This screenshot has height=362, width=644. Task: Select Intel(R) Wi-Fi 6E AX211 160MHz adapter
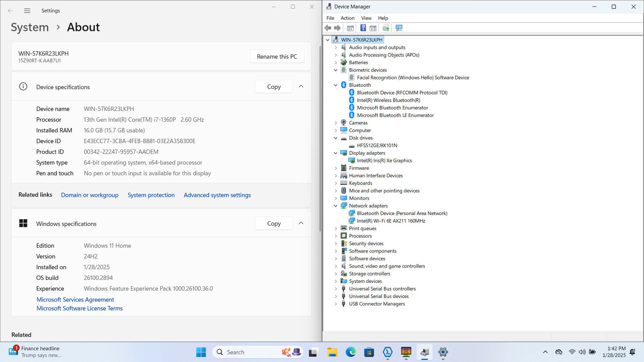[x=391, y=221]
